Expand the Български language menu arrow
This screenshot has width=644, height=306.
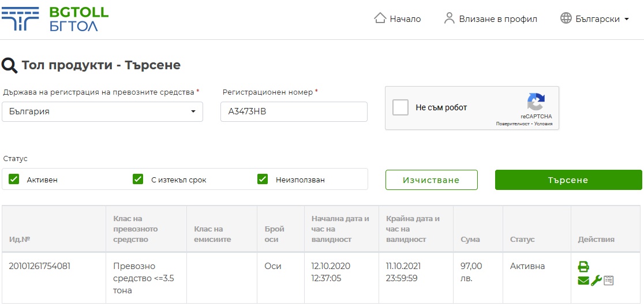coord(626,20)
